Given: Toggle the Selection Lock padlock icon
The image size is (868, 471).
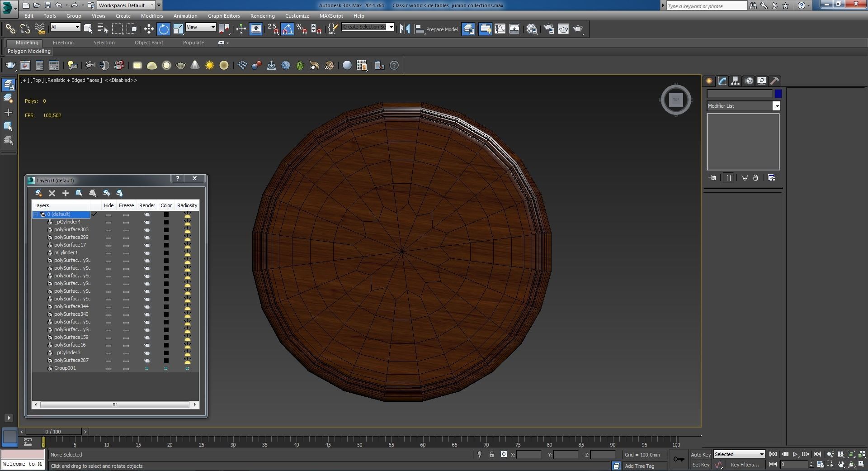Looking at the screenshot, I should [x=491, y=455].
